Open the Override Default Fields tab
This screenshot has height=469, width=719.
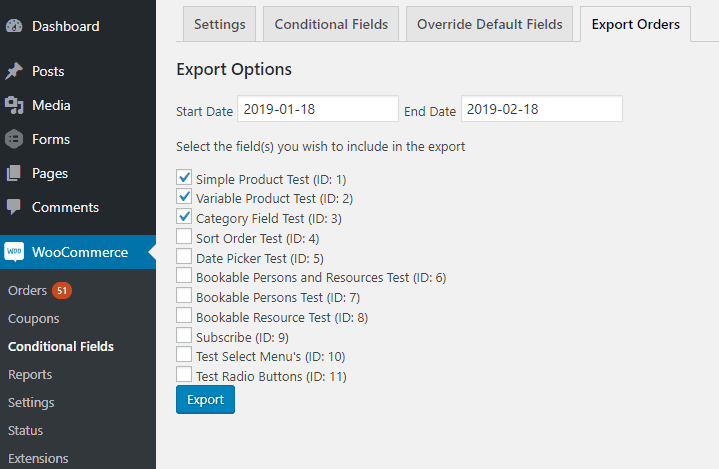pyautogui.click(x=489, y=24)
